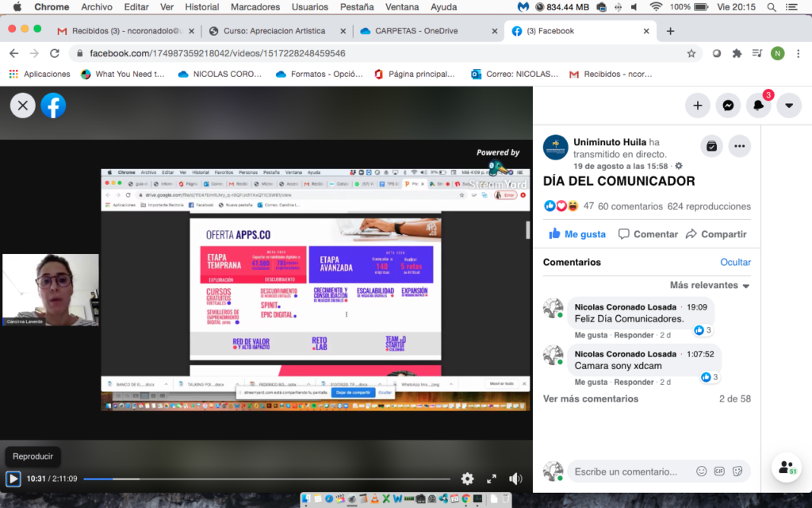
Task: Close the Facebook video viewer
Action: click(23, 106)
